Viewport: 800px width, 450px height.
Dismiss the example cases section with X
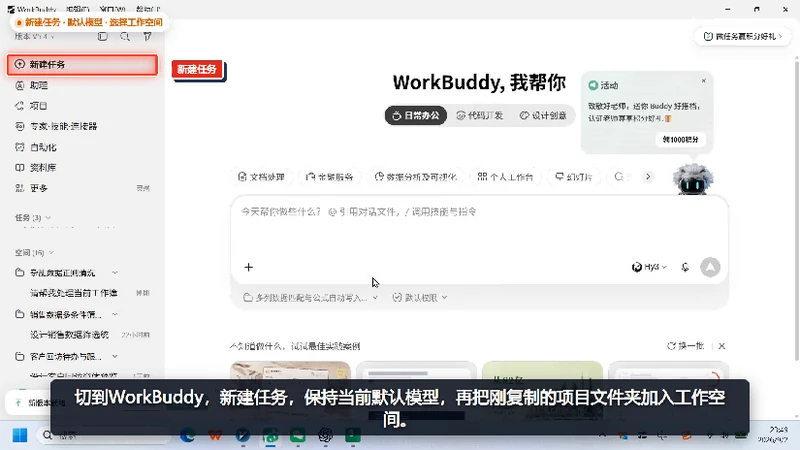point(722,346)
